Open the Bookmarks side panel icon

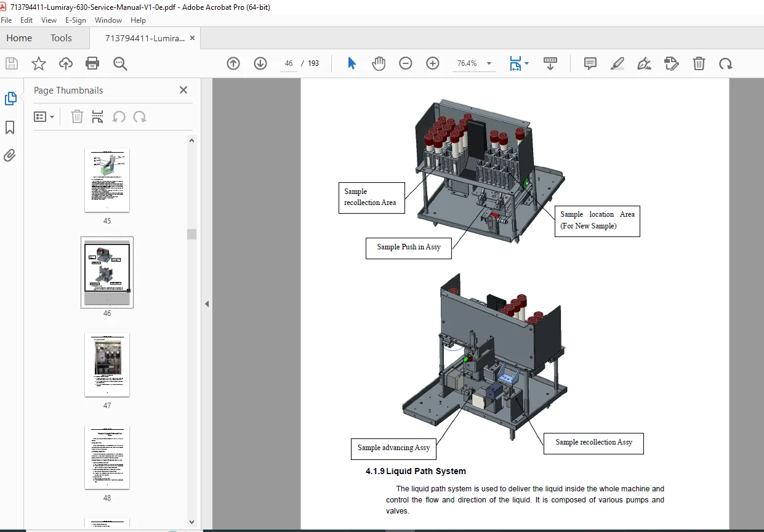(10, 127)
